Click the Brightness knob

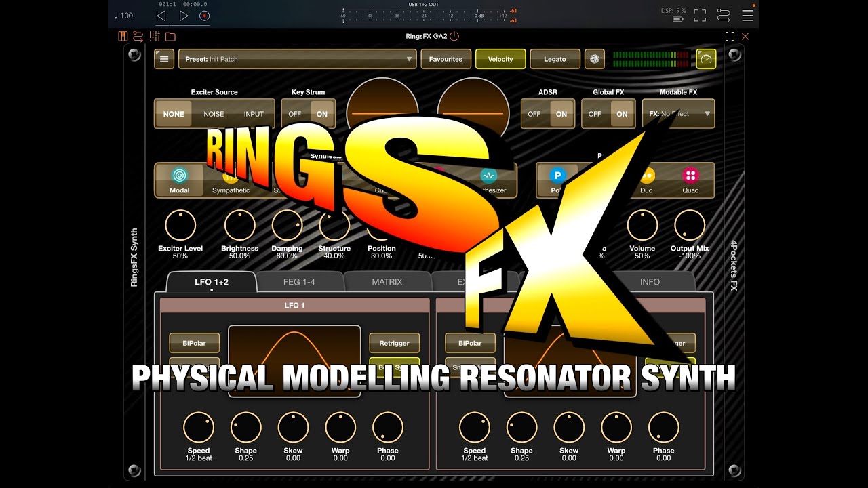239,225
